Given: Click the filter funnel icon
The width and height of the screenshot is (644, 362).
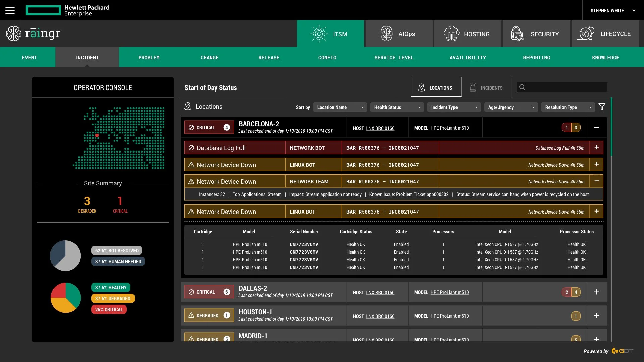Looking at the screenshot, I should (x=602, y=107).
